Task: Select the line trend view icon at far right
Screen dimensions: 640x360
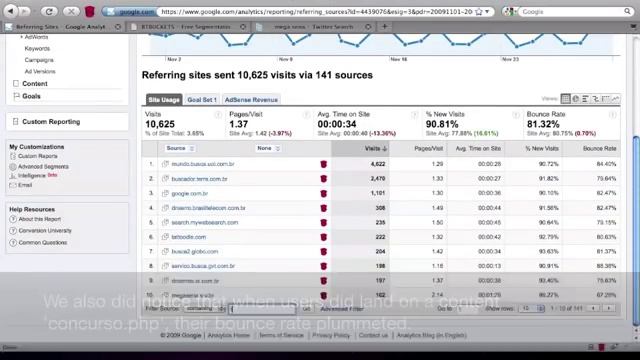Action: [616, 99]
